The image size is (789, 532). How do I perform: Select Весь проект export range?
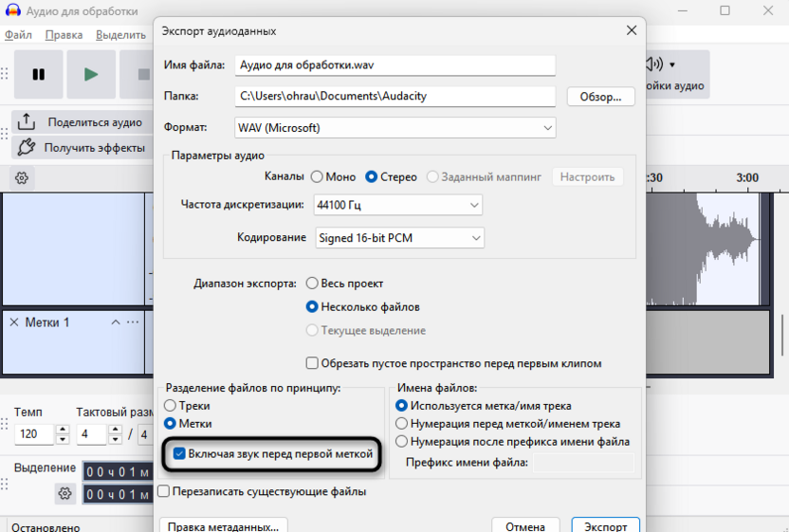click(312, 284)
